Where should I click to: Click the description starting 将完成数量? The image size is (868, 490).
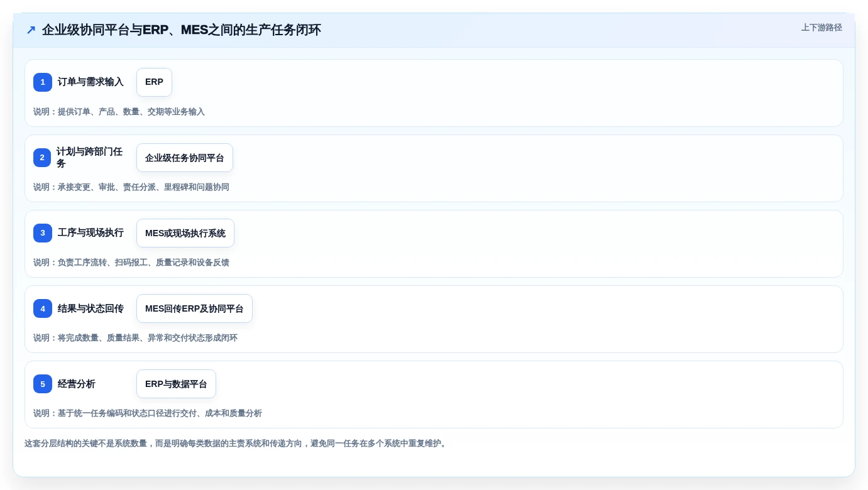(135, 338)
